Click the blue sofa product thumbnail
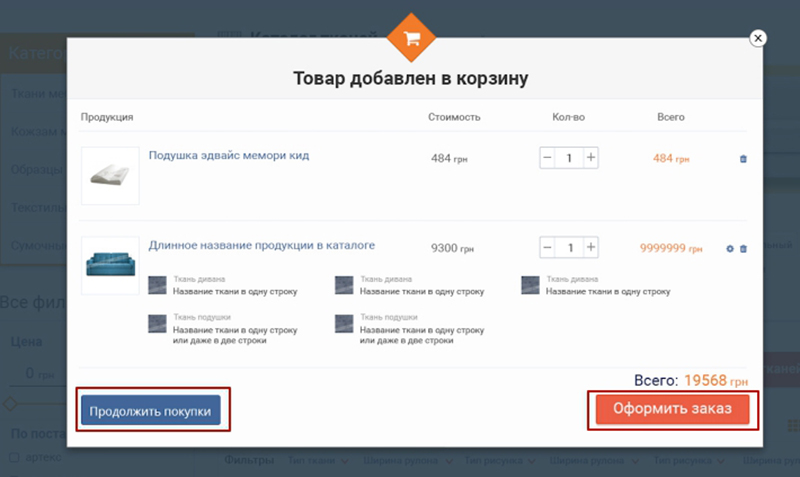The width and height of the screenshot is (800, 477). coord(110,263)
